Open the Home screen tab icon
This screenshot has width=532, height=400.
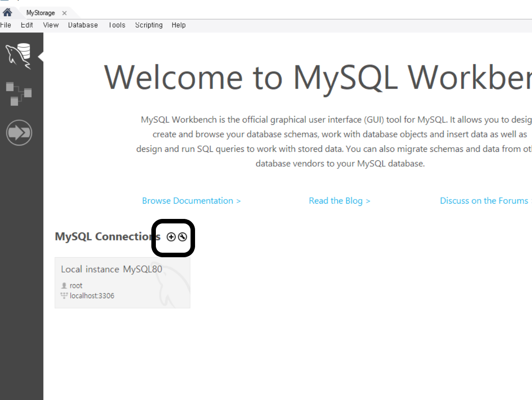point(8,13)
